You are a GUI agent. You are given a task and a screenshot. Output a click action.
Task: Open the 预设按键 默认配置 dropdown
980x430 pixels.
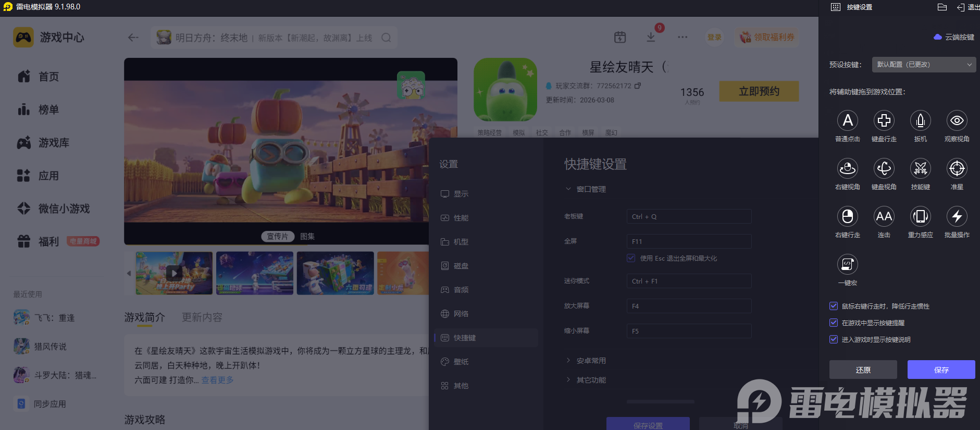pos(924,65)
